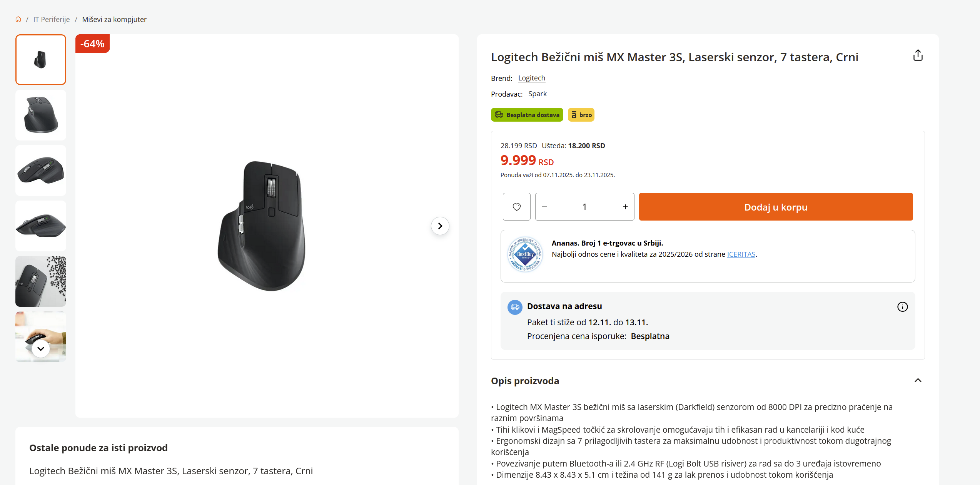980x485 pixels.
Task: Increase quantity with plus button
Action: click(x=625, y=207)
